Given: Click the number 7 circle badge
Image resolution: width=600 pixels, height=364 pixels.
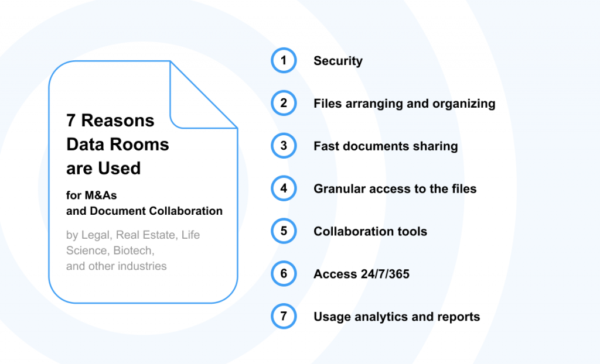Looking at the screenshot, I should pyautogui.click(x=284, y=316).
